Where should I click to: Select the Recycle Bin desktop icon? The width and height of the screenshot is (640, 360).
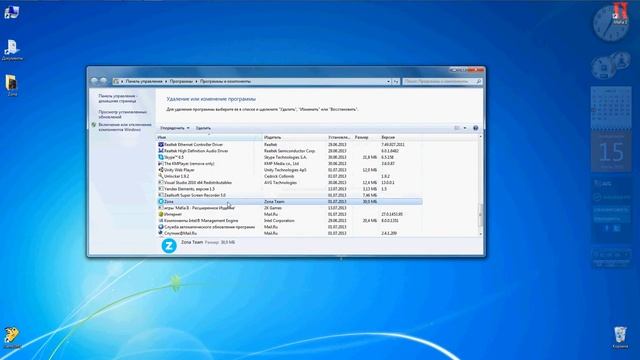[620, 337]
